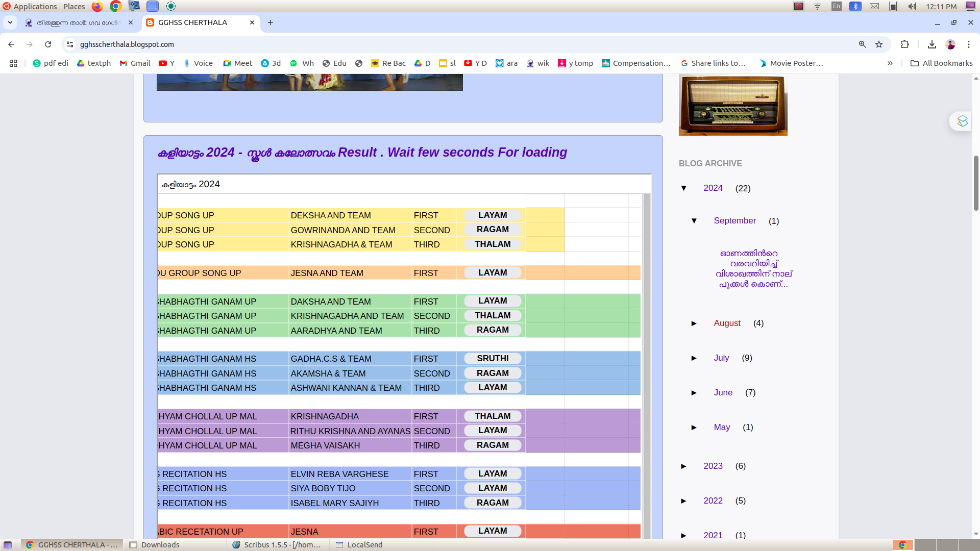Click the browser reload icon
Viewport: 980px width, 551px height.
pos(48,44)
